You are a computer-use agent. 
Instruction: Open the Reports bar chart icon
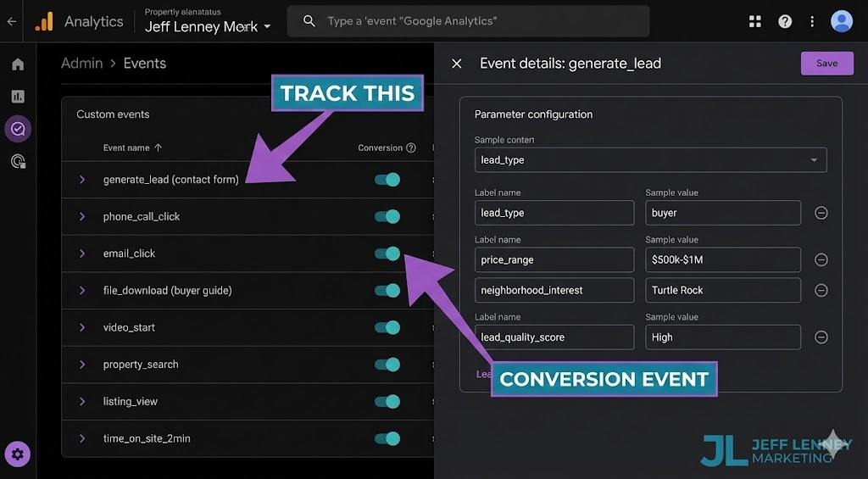[18, 97]
